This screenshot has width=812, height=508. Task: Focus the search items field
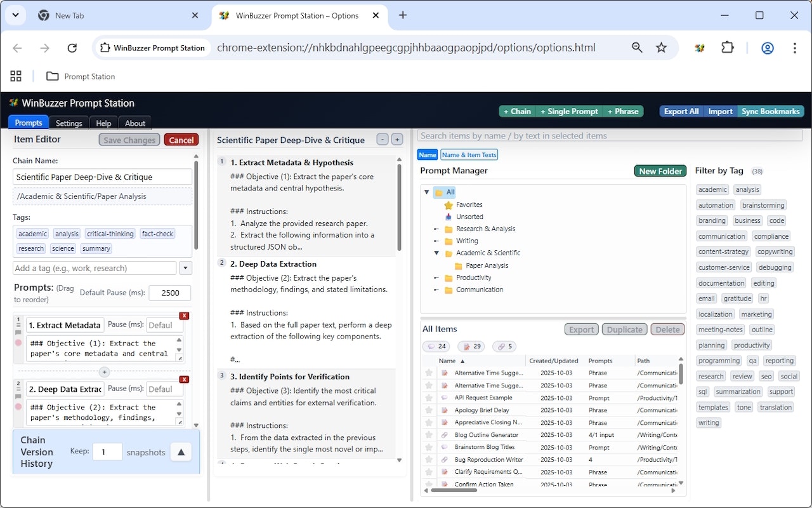(x=610, y=135)
